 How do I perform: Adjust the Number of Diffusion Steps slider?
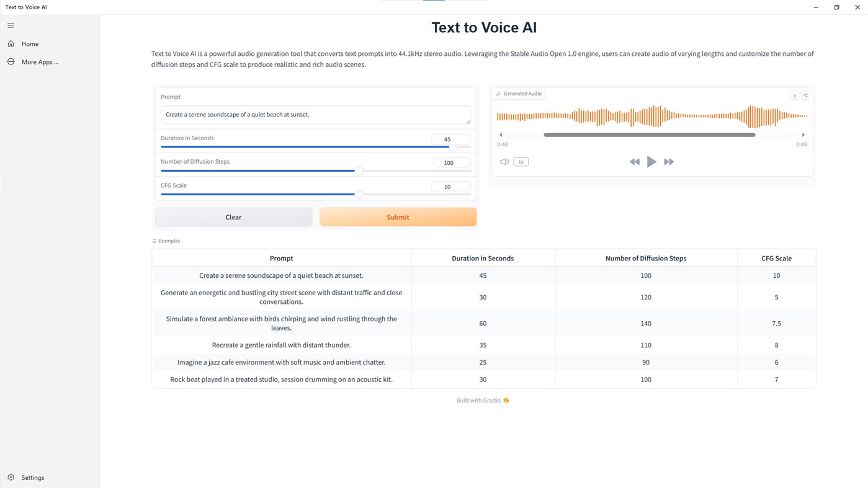tap(359, 171)
